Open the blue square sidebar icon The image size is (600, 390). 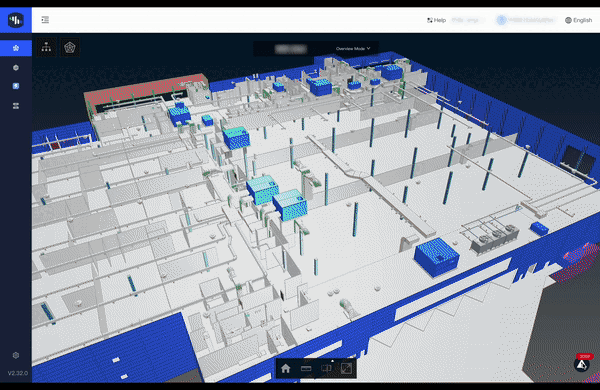[x=16, y=86]
